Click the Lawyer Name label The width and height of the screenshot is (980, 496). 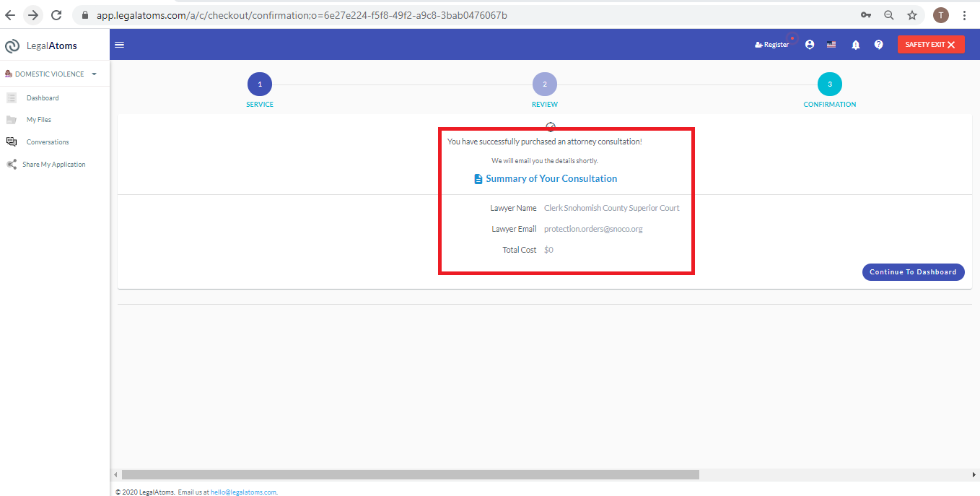(x=513, y=208)
